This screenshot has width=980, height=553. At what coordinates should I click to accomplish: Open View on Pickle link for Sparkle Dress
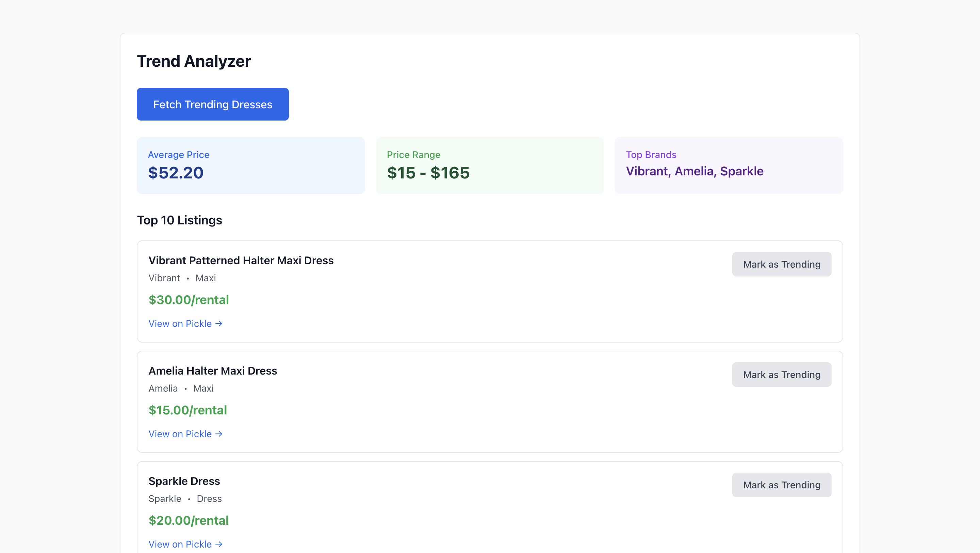coord(180,544)
